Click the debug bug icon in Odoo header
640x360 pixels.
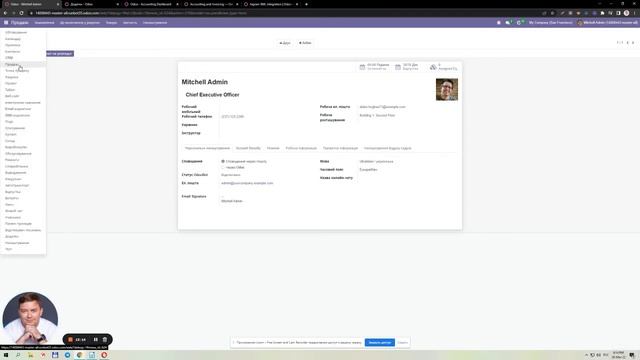tap(499, 22)
